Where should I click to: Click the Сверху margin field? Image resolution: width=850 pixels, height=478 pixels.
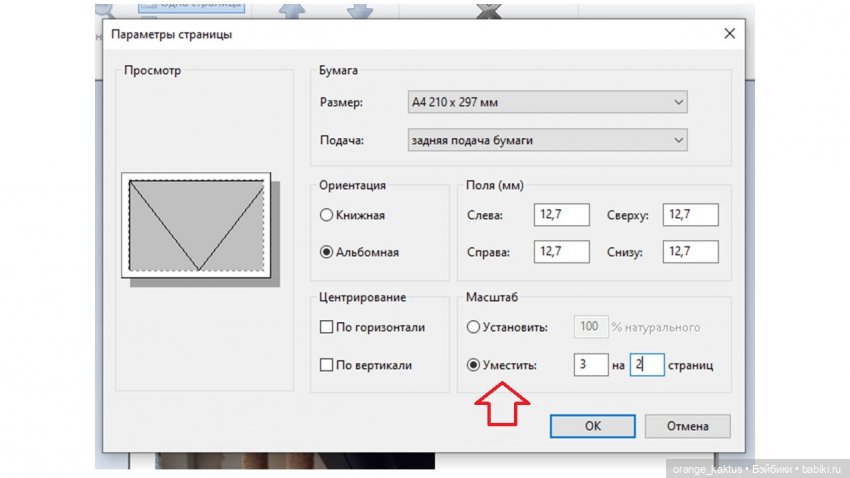click(690, 215)
